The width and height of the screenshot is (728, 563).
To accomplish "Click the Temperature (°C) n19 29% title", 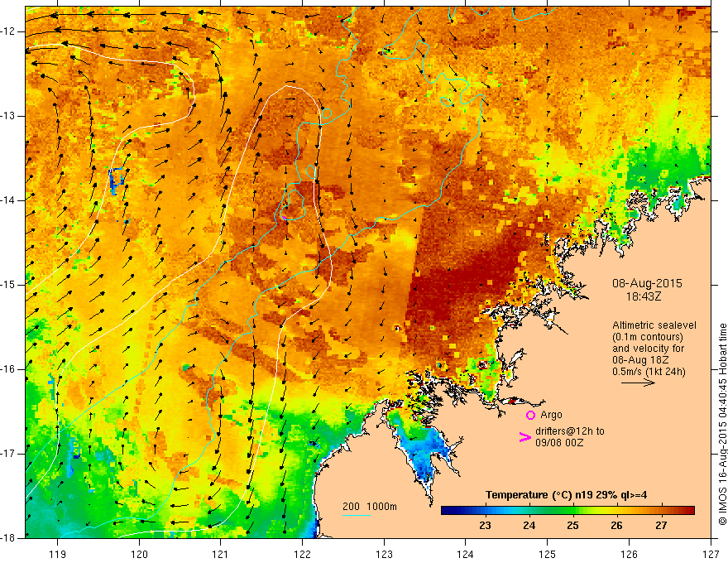I will [566, 495].
